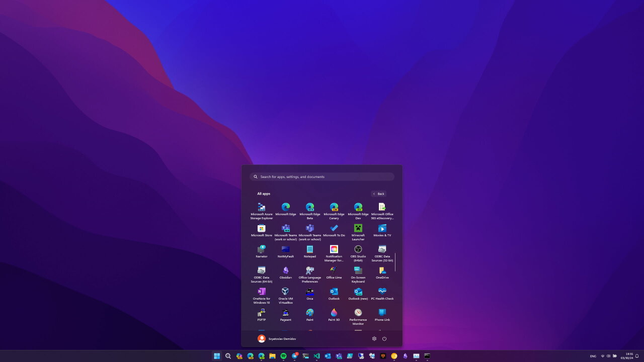Open taskbar Search magnifier
The image size is (644, 362).
pos(228,356)
